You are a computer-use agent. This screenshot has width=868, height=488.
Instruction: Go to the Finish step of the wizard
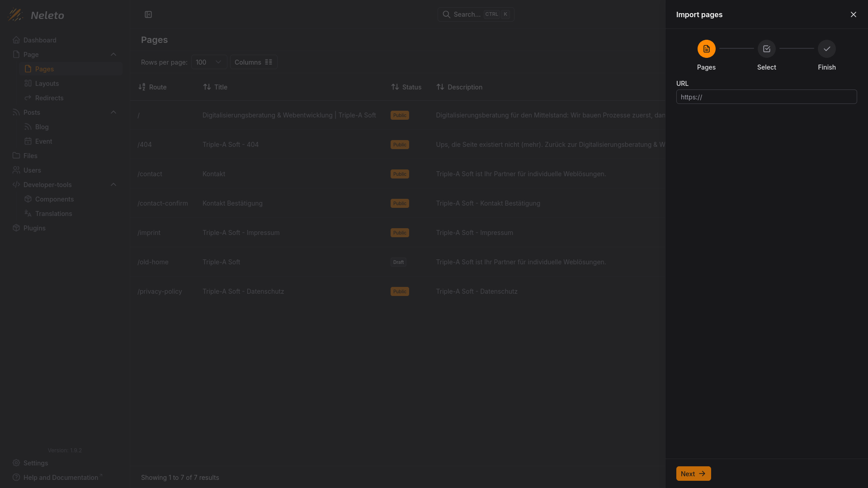click(826, 49)
